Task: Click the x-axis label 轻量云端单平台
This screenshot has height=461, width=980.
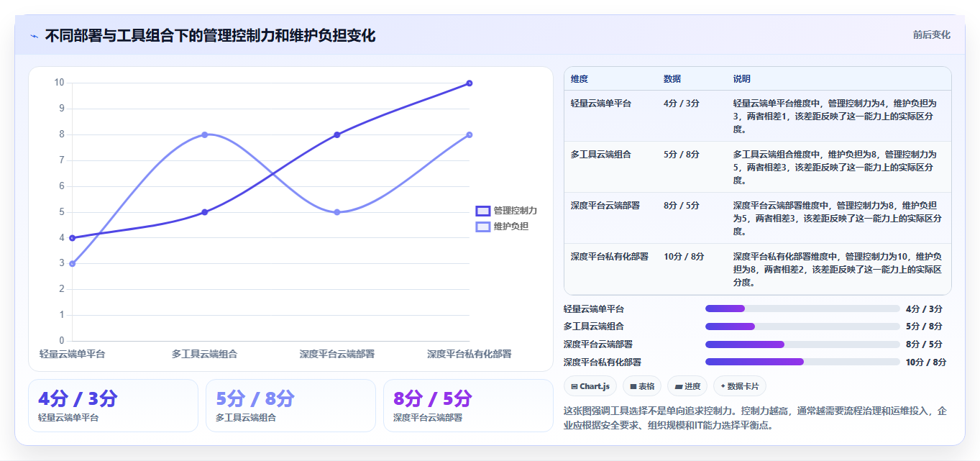Action: pyautogui.click(x=72, y=354)
